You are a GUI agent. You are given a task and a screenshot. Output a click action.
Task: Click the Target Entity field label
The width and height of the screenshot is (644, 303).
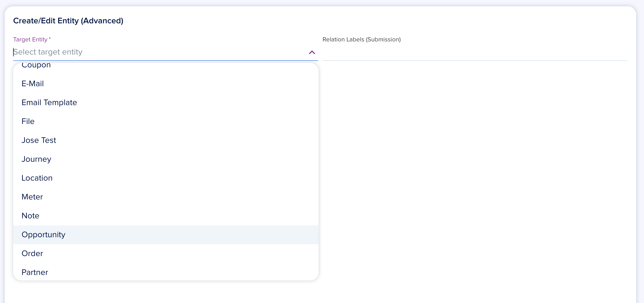click(30, 39)
